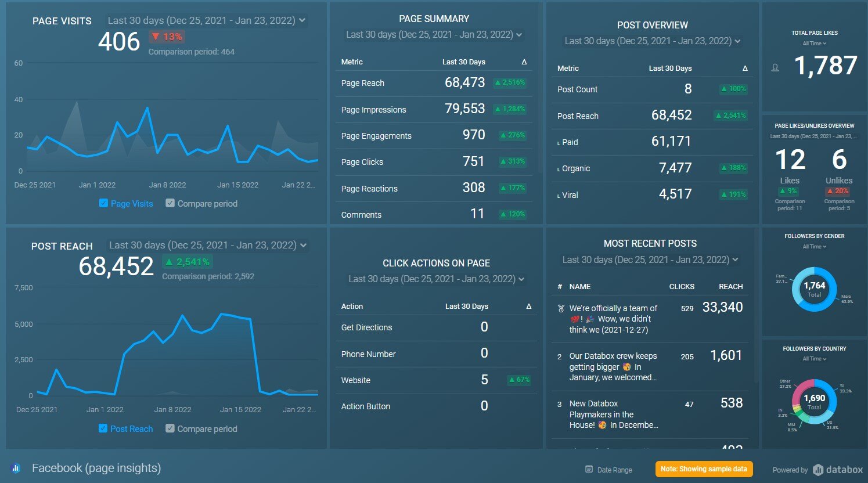
Task: Open post 'Our Databox crew keeps getting bigger'
Action: 613,366
